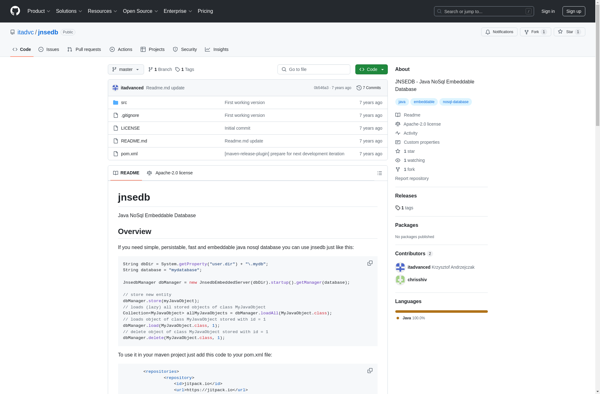Open the README outline list icon
Screen dimensions: 600x394
379,173
